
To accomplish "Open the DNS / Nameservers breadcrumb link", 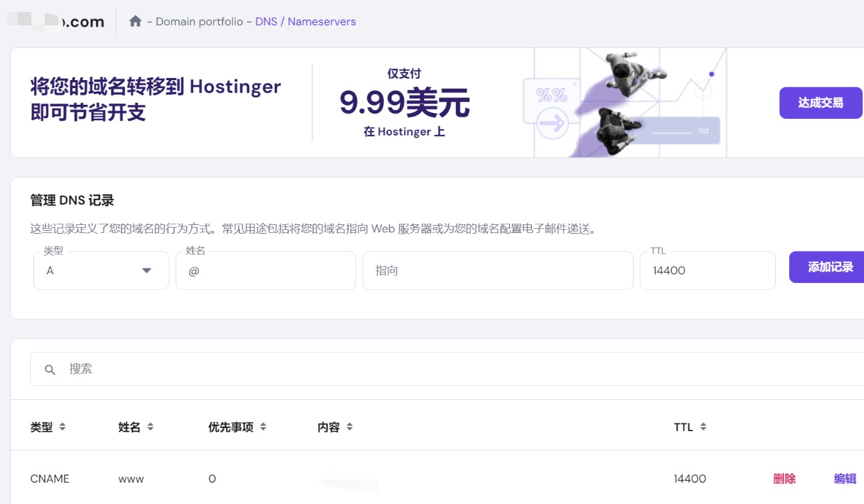I will pyautogui.click(x=304, y=21).
